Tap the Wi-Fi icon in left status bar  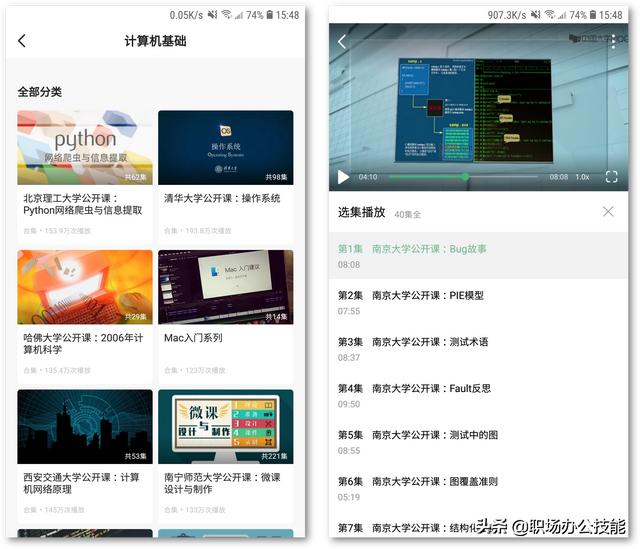coord(227,15)
